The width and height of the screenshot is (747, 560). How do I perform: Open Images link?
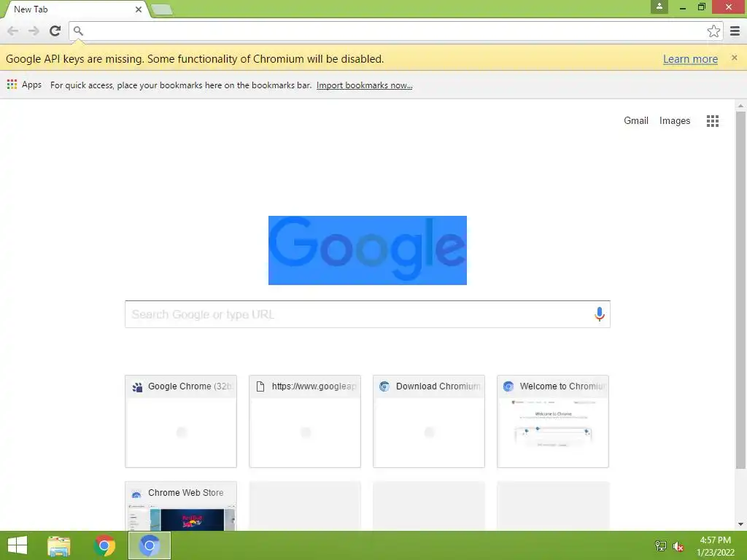pos(675,121)
